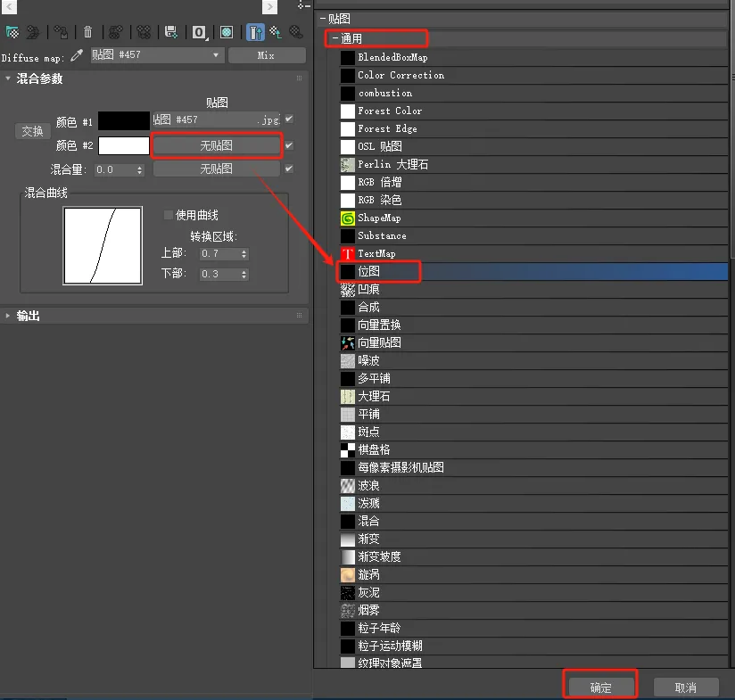Click the 噪波 noise map icon

347,361
